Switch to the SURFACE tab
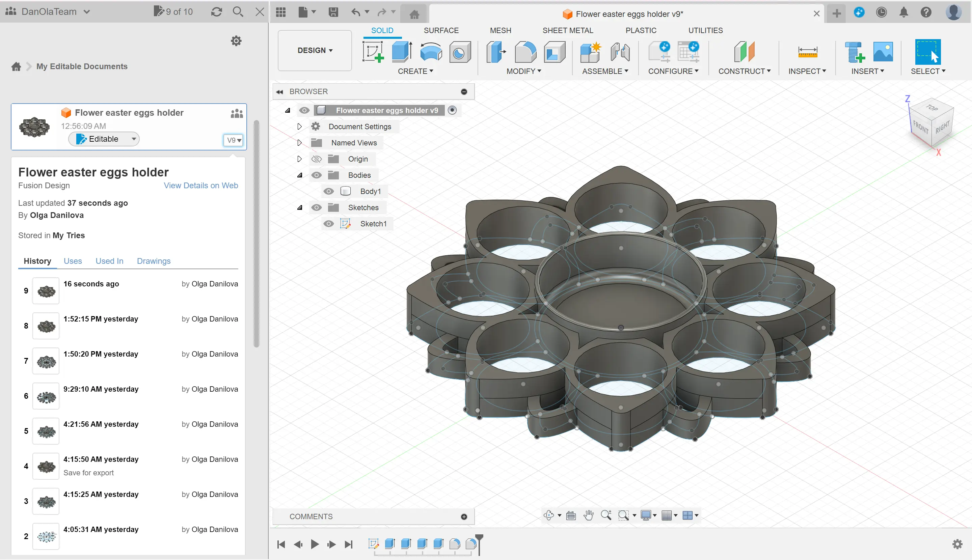Image resolution: width=972 pixels, height=560 pixels. [440, 30]
